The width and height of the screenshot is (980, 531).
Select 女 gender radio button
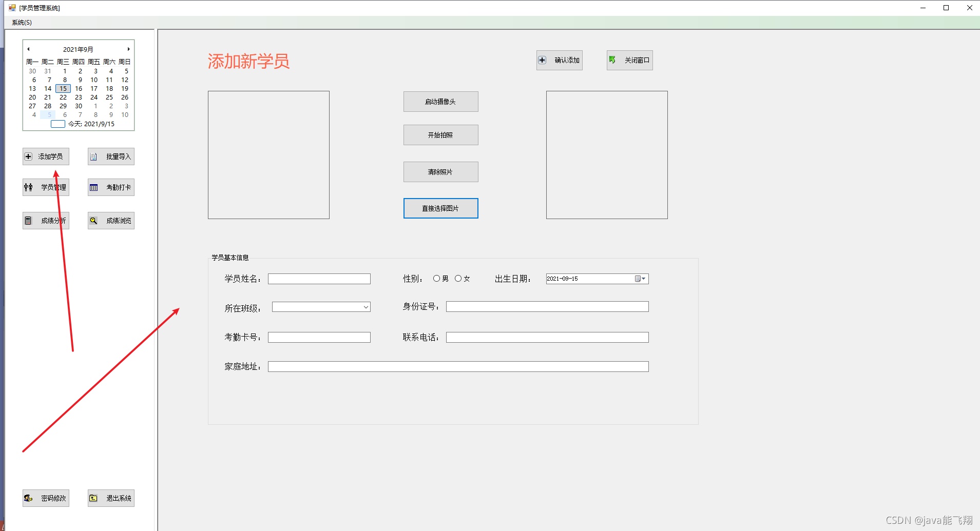pos(458,279)
